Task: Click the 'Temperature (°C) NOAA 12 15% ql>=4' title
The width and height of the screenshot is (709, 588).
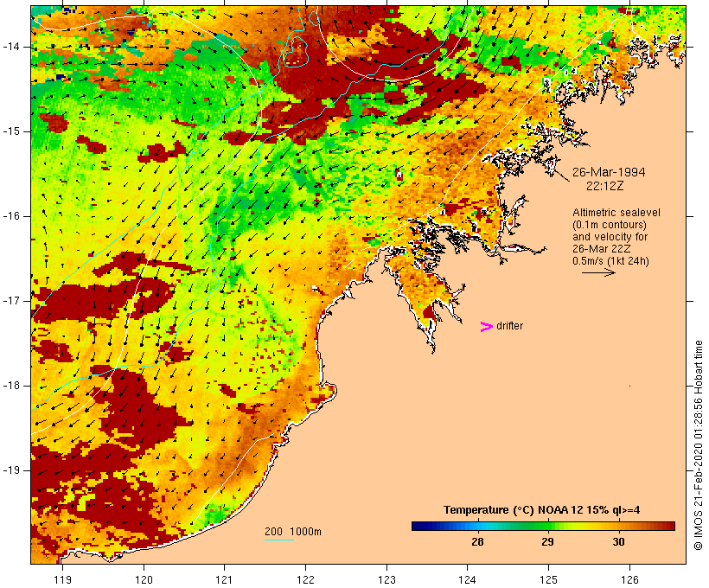Action: (x=542, y=510)
